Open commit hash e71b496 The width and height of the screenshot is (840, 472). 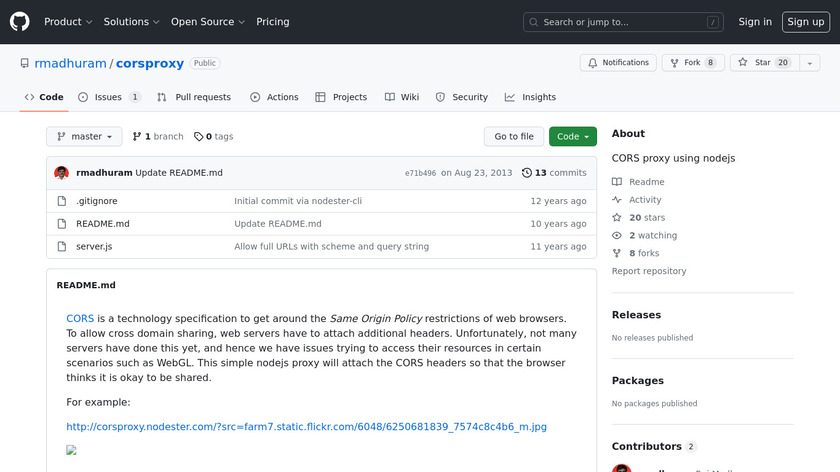tap(421, 173)
